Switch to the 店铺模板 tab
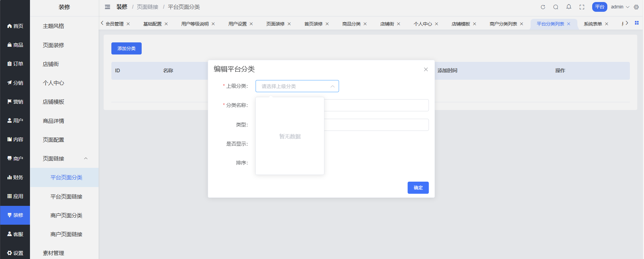Viewport: 644px width, 259px height. coord(461,24)
